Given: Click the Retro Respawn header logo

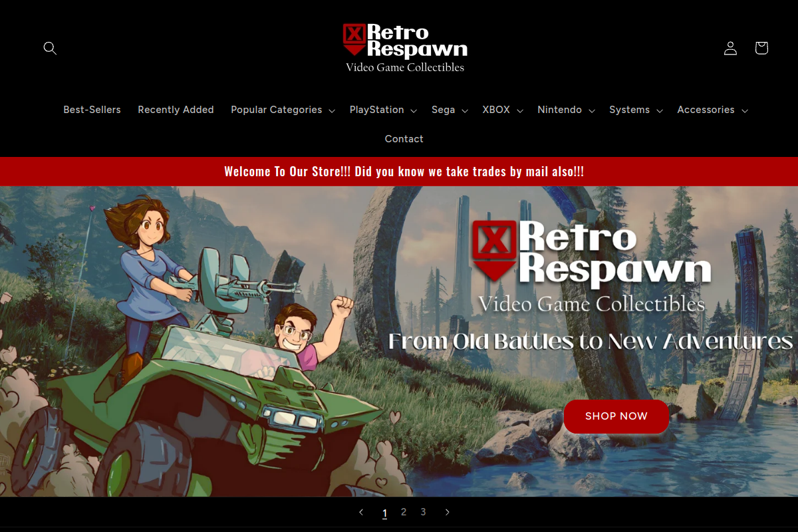Looking at the screenshot, I should (x=405, y=48).
